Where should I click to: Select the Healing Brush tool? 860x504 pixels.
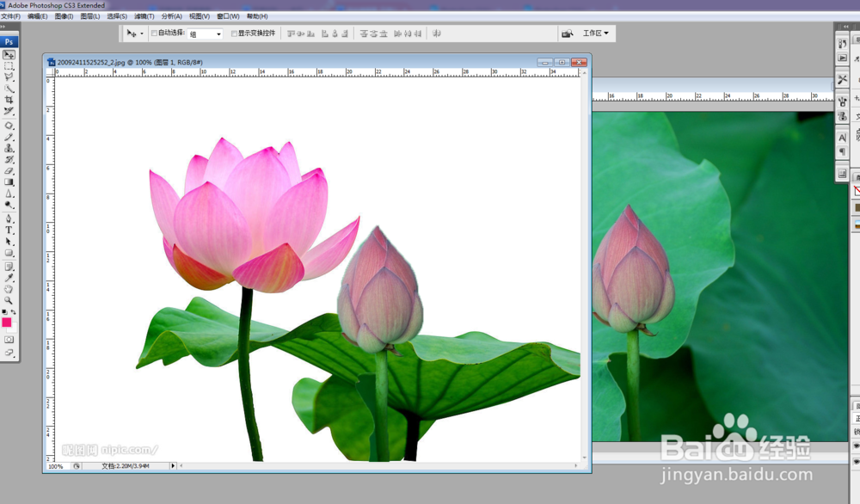click(9, 126)
